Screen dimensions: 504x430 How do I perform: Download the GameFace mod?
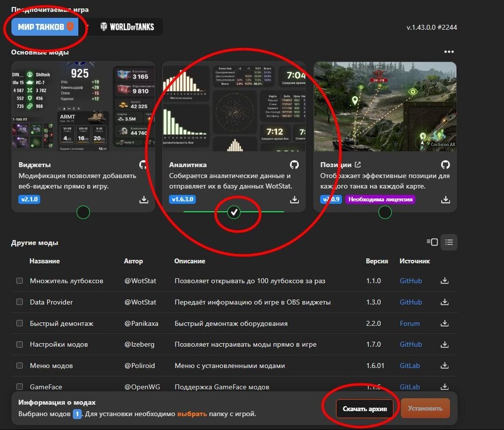444,386
